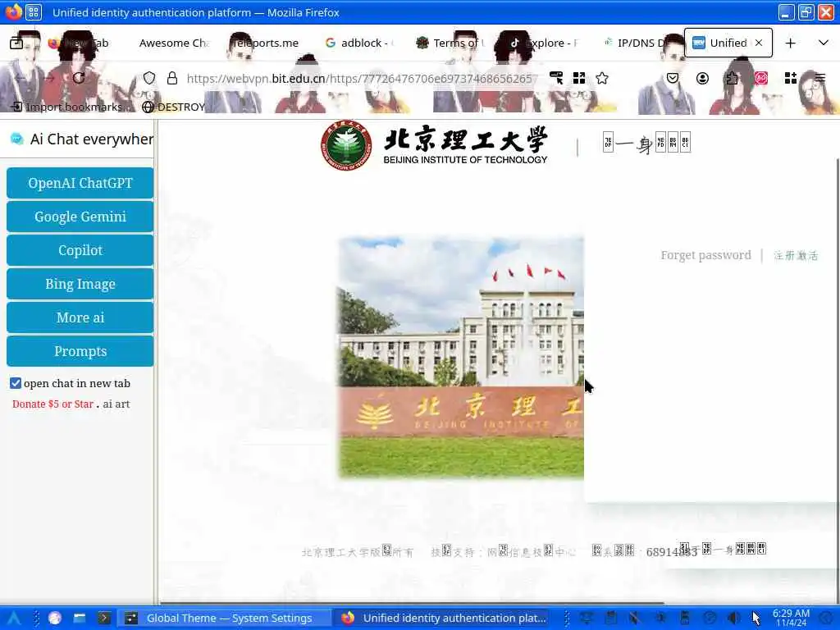
Task: Click the More ai sidebar button
Action: tap(80, 317)
